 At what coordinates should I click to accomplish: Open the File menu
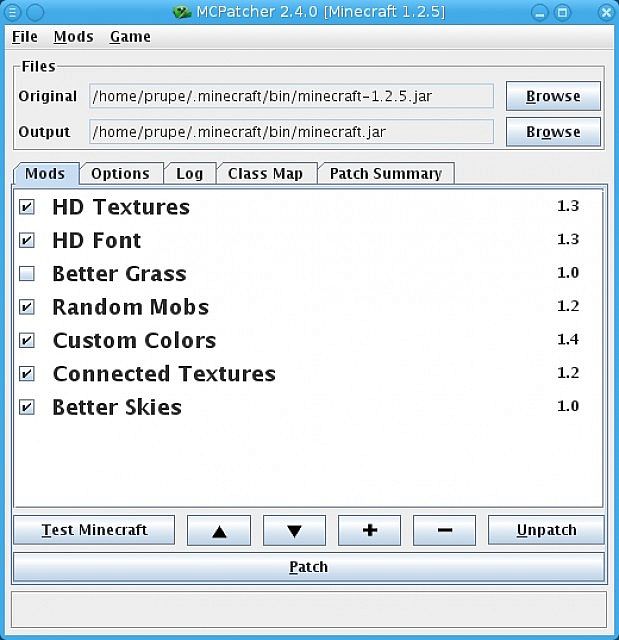(24, 37)
